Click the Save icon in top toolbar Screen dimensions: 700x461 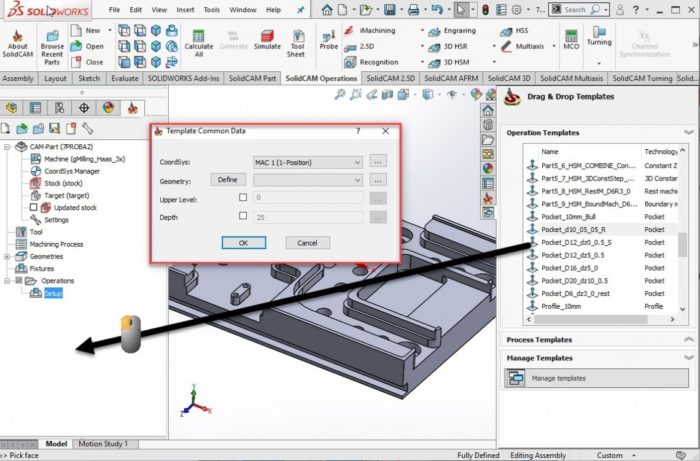pyautogui.click(x=389, y=9)
